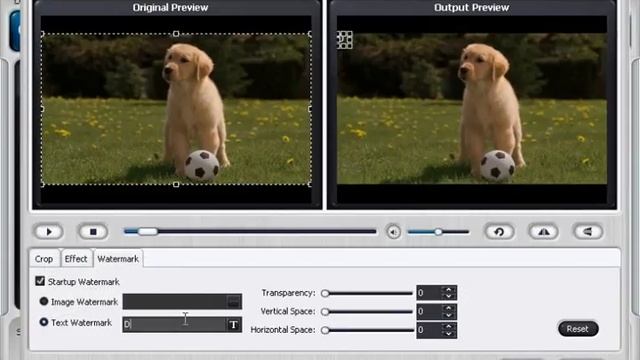The height and width of the screenshot is (360, 640).
Task: Click the rotate video button
Action: tap(499, 232)
